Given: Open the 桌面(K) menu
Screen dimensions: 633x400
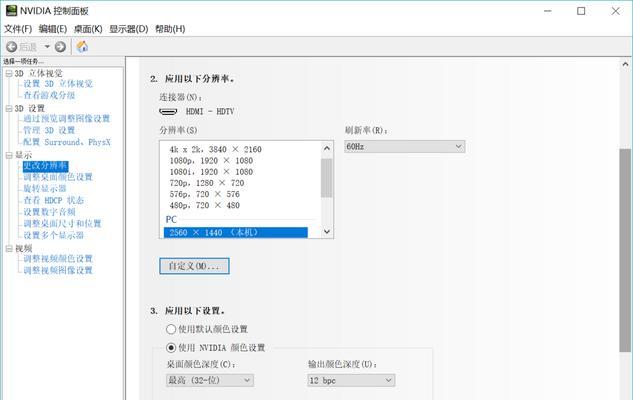Looking at the screenshot, I should pos(88,29).
